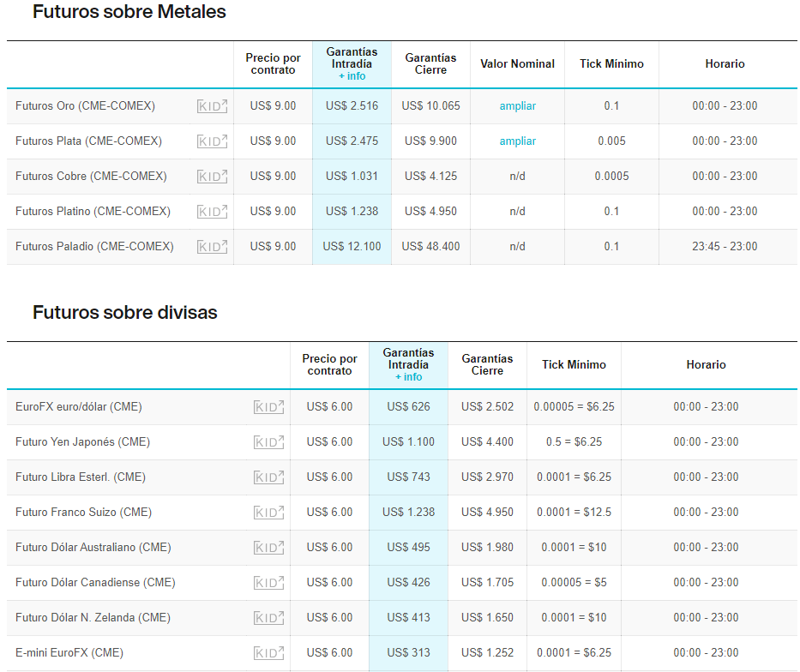
Task: Click '+ info' link in Metales table header
Action: click(x=352, y=76)
